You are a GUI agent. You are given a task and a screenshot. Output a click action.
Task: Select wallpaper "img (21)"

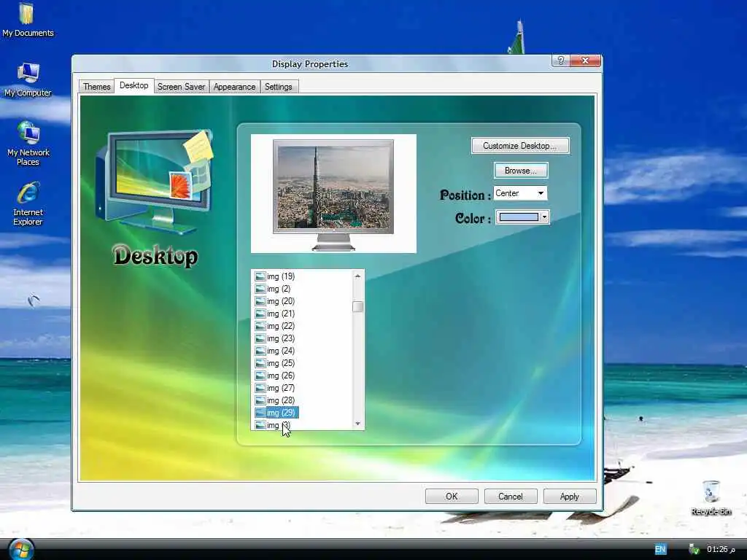[281, 314]
